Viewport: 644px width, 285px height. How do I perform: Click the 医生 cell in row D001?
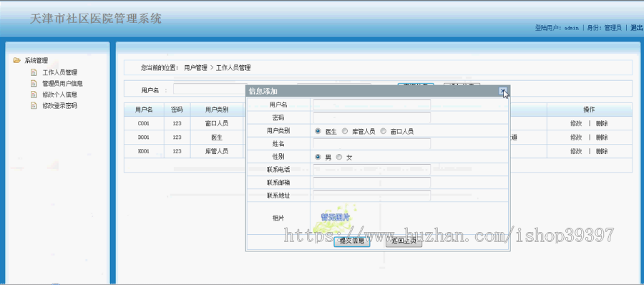coord(217,137)
